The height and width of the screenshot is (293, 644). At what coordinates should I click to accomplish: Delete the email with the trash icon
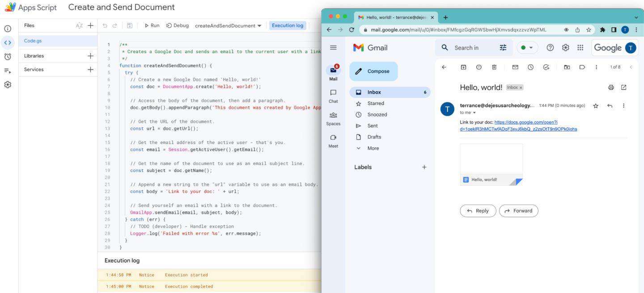tap(494, 67)
